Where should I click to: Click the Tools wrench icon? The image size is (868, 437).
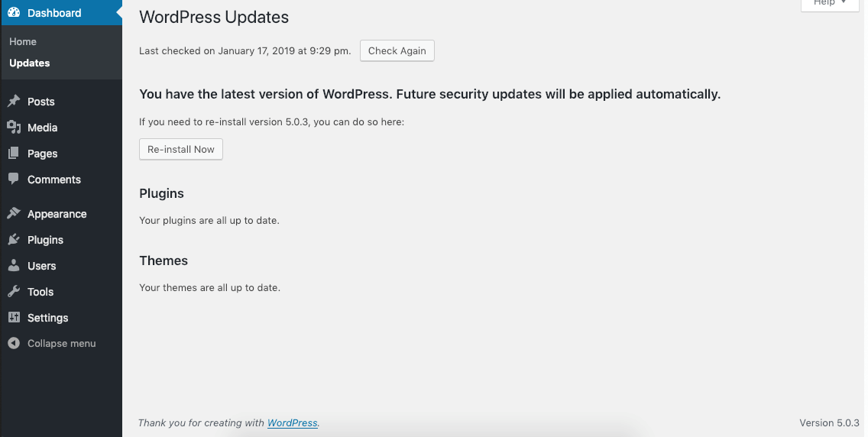tap(14, 292)
